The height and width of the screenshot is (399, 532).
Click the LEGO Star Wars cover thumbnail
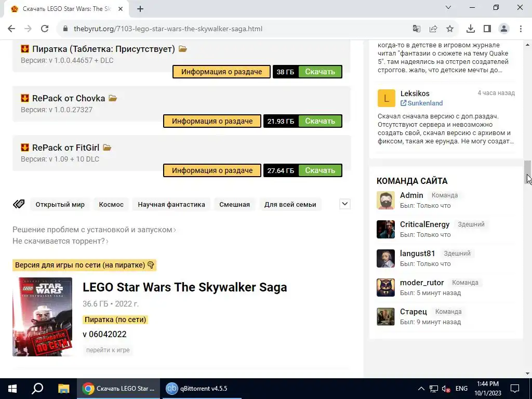click(43, 317)
